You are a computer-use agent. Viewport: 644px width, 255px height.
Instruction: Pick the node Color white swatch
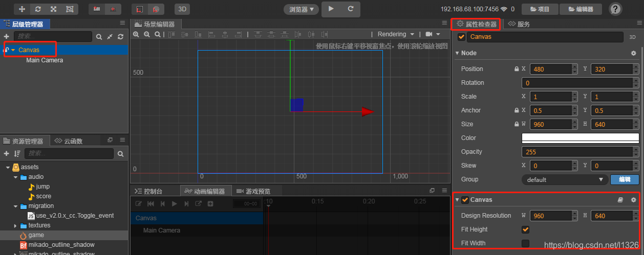[x=581, y=138]
